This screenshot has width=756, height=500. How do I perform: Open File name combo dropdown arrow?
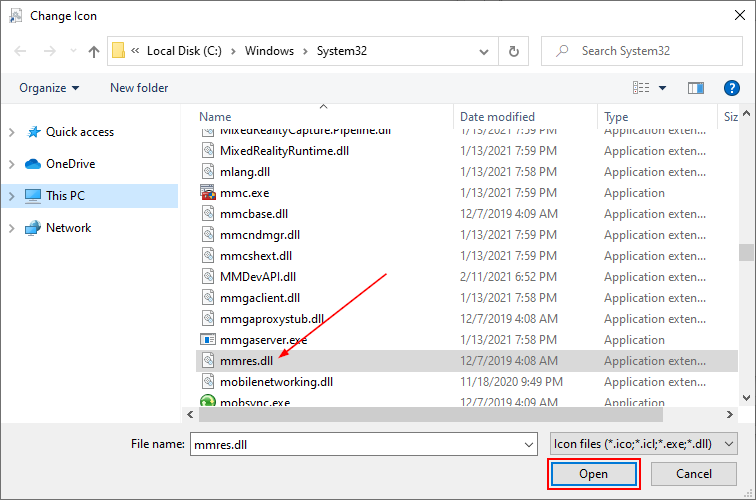tap(529, 445)
